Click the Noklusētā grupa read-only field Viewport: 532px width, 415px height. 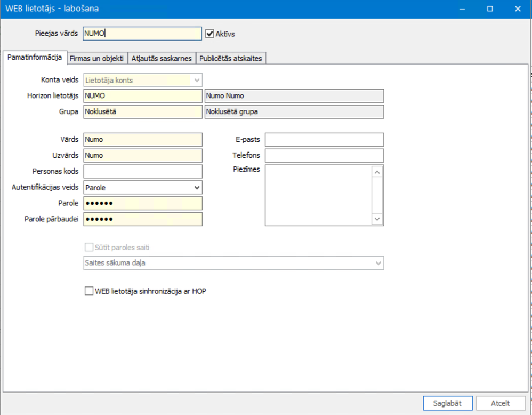tap(294, 111)
